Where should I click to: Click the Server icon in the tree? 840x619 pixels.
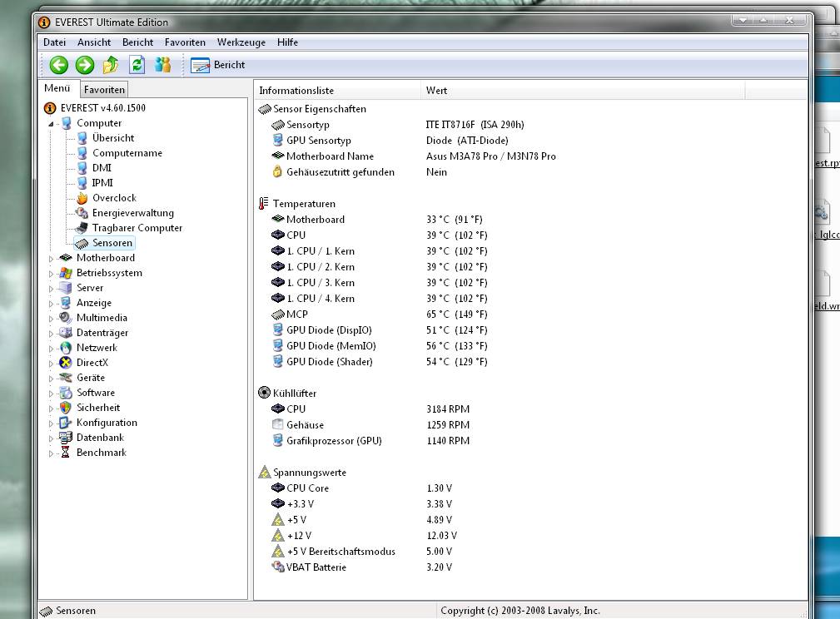(x=66, y=288)
